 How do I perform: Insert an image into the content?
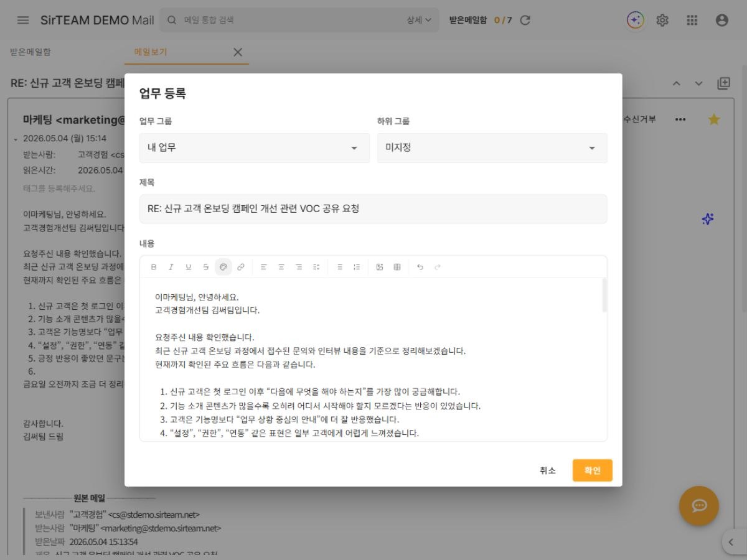[x=380, y=267]
